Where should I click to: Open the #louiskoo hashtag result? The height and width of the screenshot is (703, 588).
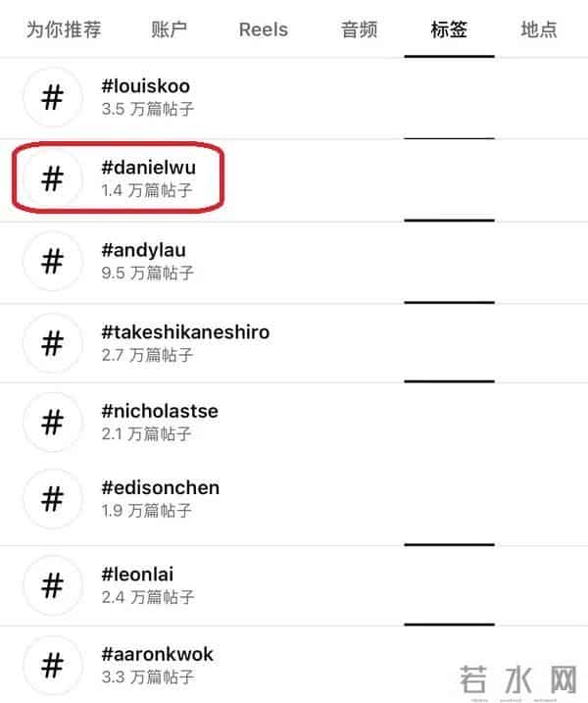click(x=146, y=86)
